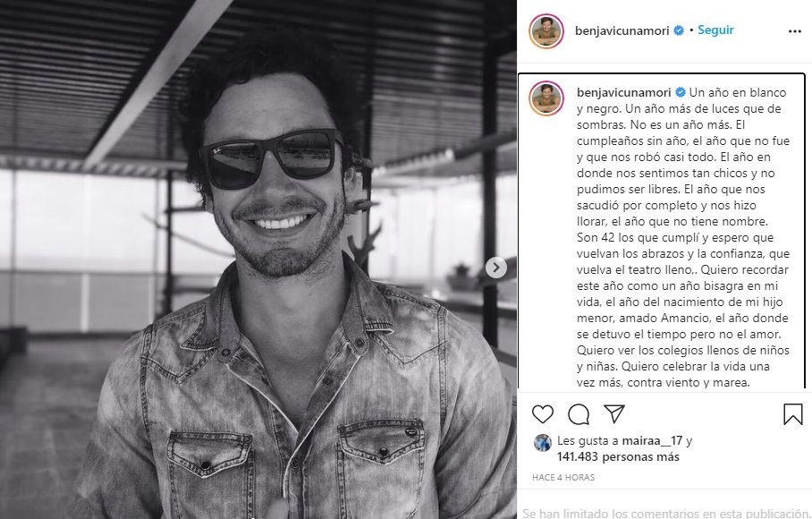Click verified badge beside header username
Viewport: 812px width, 519px height.
tap(679, 30)
